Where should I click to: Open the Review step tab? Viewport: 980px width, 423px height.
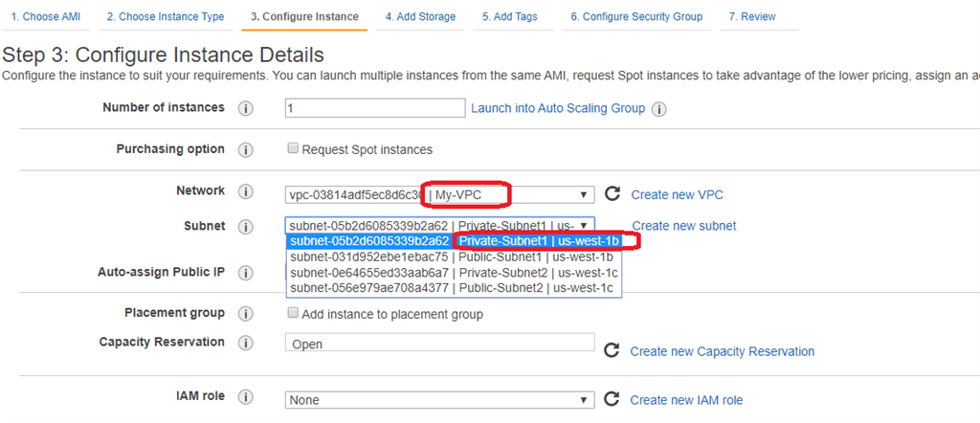tap(751, 16)
